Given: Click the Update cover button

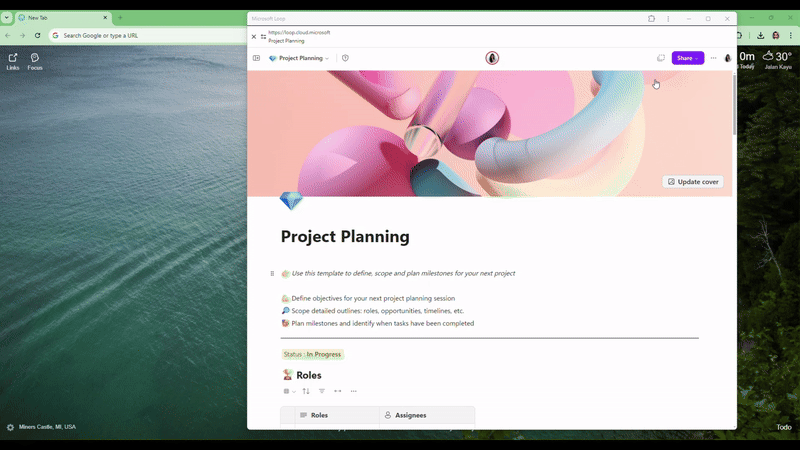Looking at the screenshot, I should pos(693,182).
